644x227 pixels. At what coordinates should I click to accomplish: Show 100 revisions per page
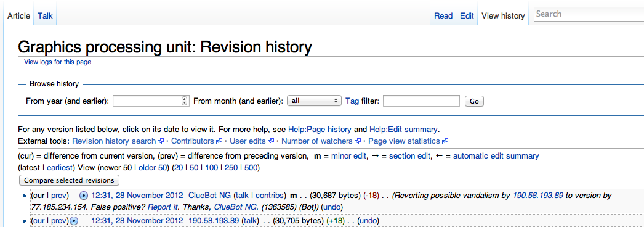point(212,168)
